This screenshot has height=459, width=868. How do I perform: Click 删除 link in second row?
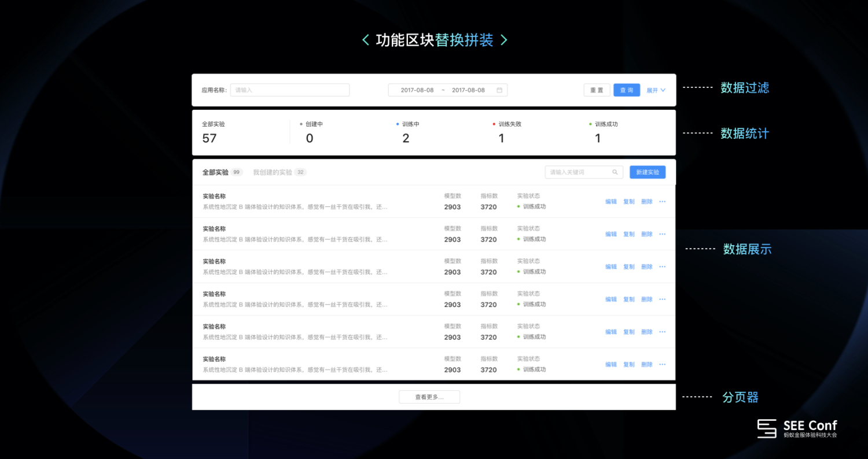click(647, 234)
